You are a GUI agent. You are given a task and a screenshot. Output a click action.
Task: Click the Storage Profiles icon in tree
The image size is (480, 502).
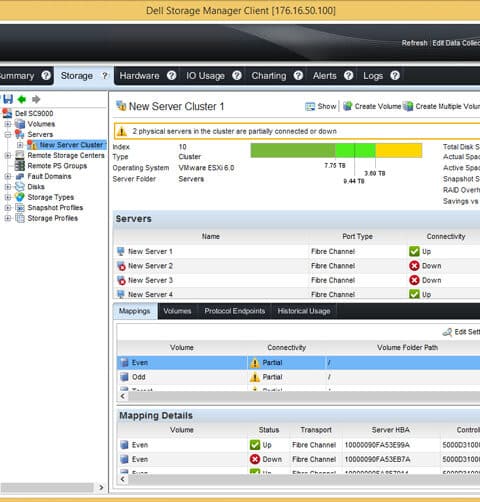point(20,218)
